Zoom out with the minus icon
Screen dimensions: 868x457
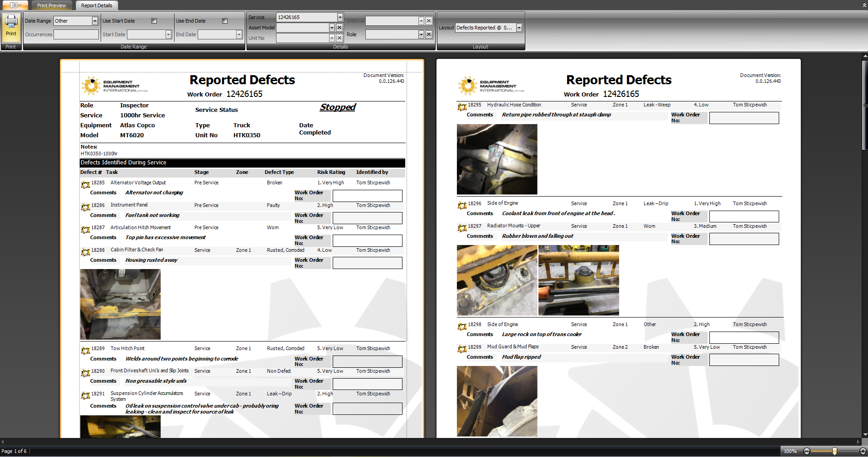point(807,451)
